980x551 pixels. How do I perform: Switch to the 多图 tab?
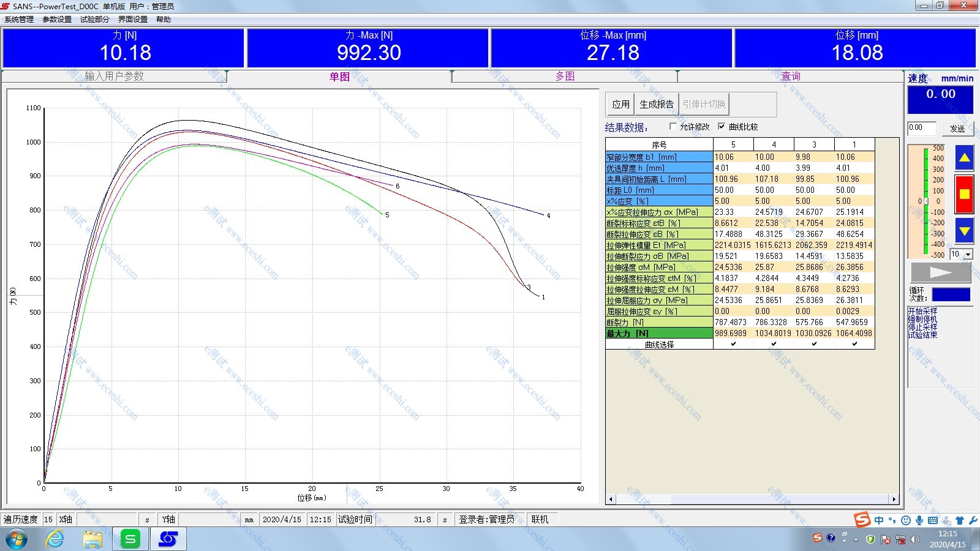point(565,77)
